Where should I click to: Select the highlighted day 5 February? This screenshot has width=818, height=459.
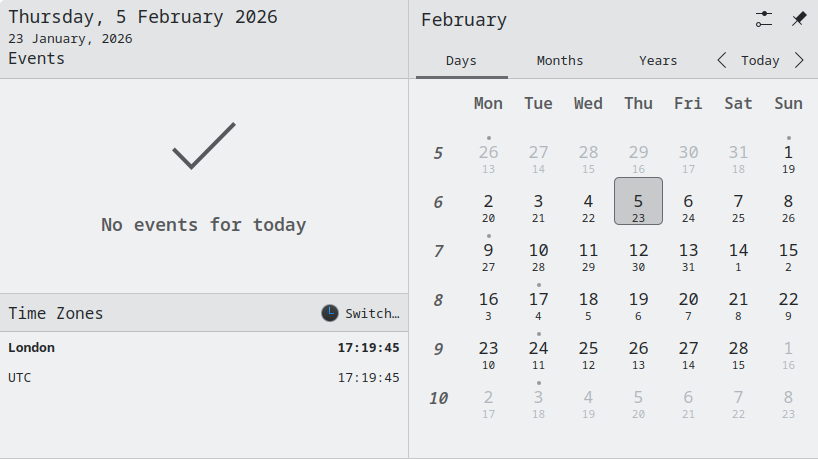click(638, 201)
